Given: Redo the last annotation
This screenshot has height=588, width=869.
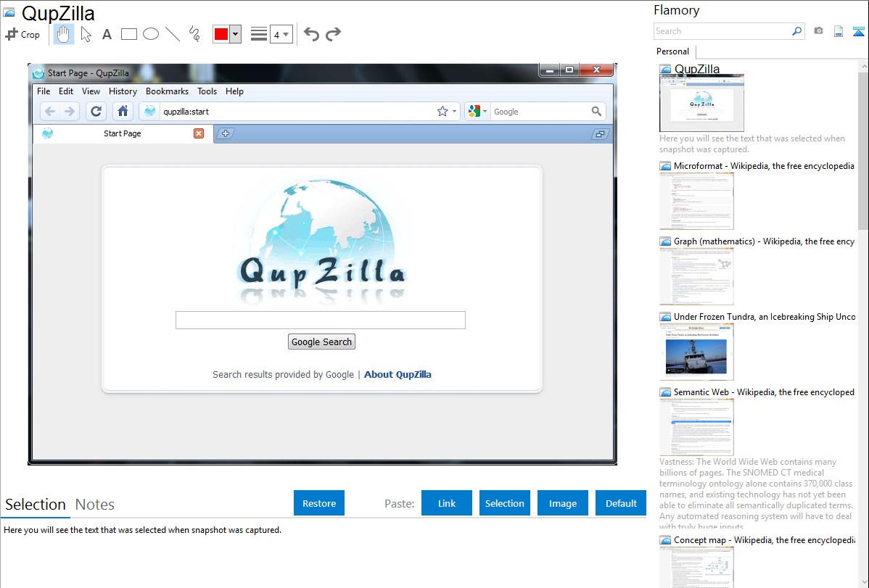Looking at the screenshot, I should [x=333, y=34].
